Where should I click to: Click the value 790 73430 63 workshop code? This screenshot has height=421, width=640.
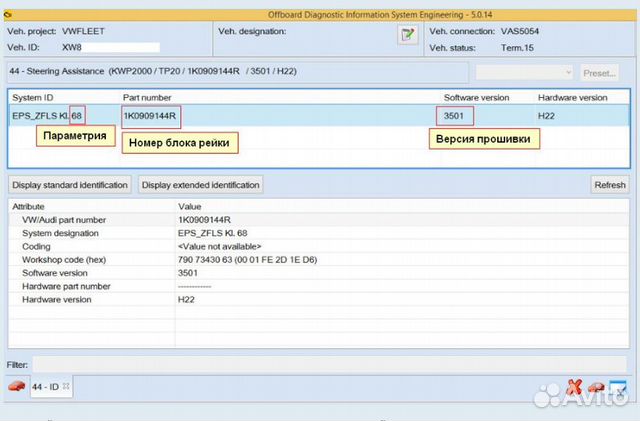click(x=247, y=260)
